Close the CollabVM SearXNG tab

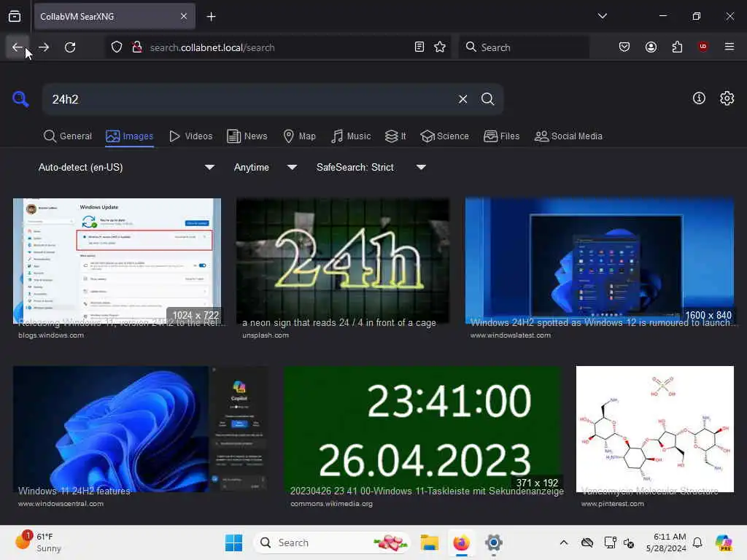[184, 17]
